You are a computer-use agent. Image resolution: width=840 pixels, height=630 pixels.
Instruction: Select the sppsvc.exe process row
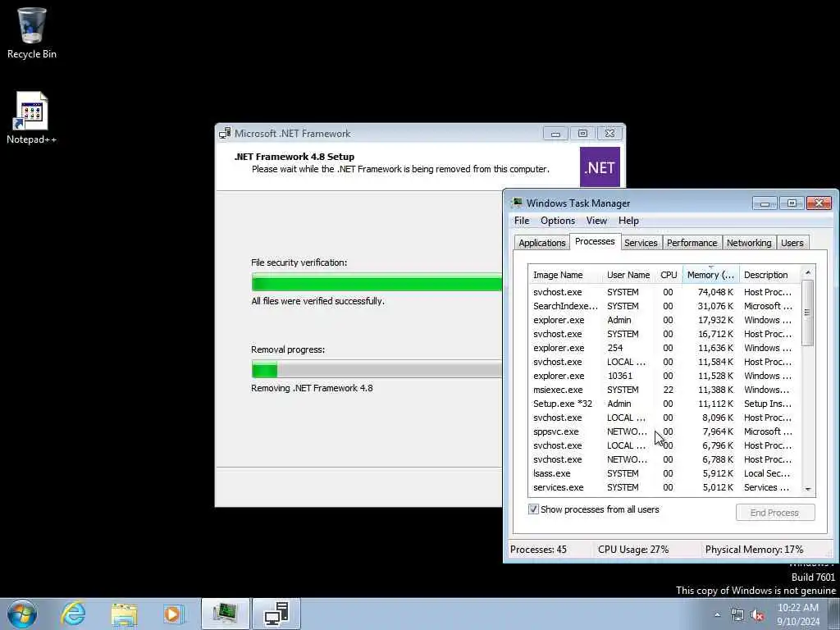[664, 431]
